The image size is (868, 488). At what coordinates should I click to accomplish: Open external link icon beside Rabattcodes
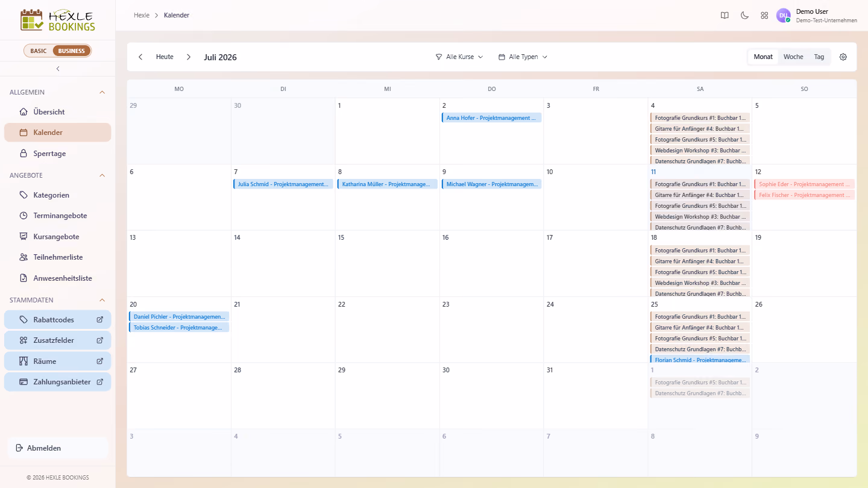click(100, 319)
